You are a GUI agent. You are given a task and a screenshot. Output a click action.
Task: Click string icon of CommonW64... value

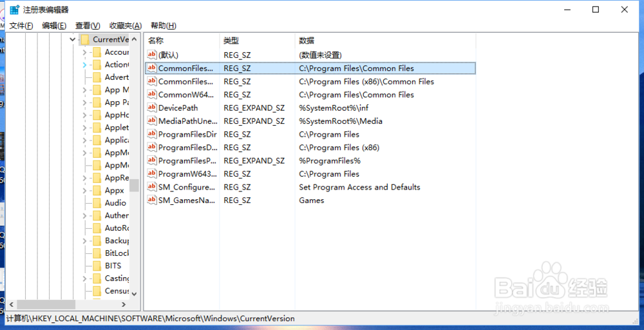pos(152,95)
